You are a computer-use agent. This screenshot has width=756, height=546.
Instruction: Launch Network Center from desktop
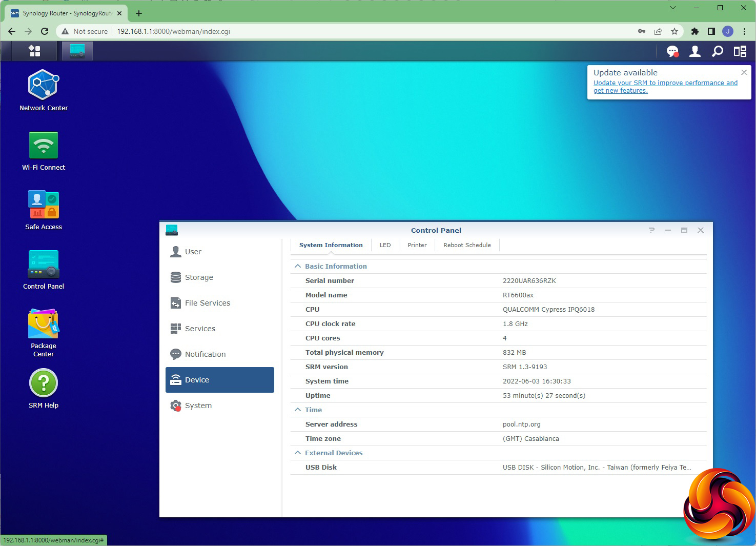[44, 90]
